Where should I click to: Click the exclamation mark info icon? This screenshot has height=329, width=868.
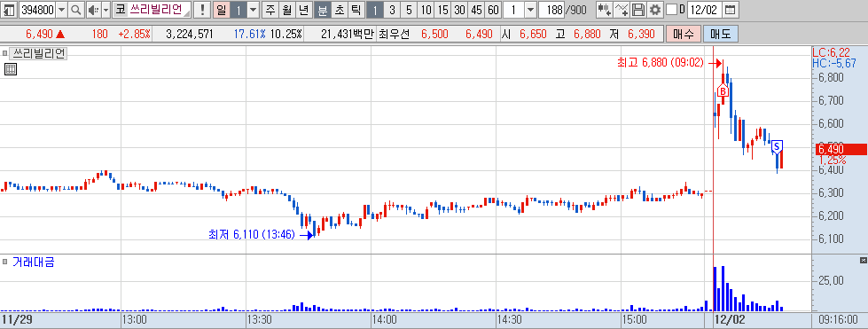point(202,10)
